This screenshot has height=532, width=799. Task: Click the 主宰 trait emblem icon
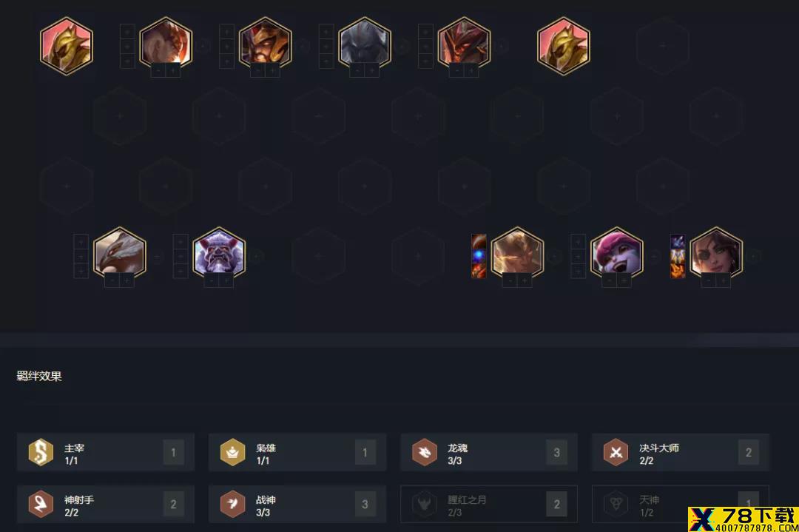tap(41, 452)
